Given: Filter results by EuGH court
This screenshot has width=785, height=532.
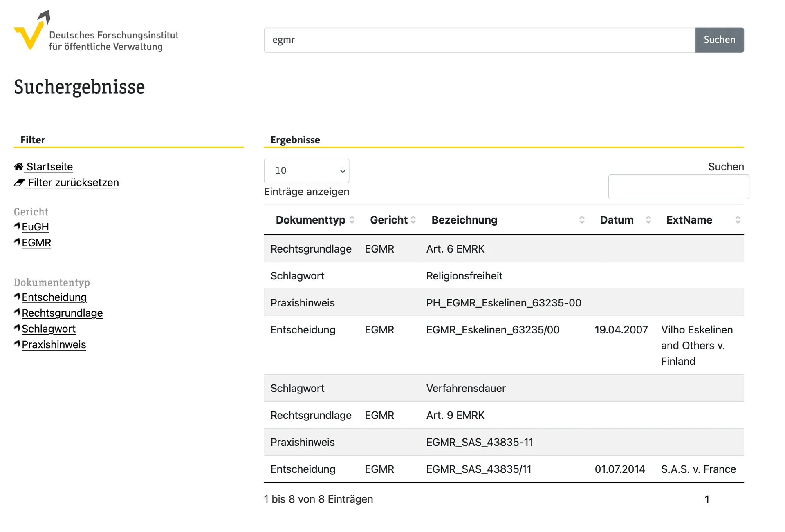Looking at the screenshot, I should [x=35, y=227].
